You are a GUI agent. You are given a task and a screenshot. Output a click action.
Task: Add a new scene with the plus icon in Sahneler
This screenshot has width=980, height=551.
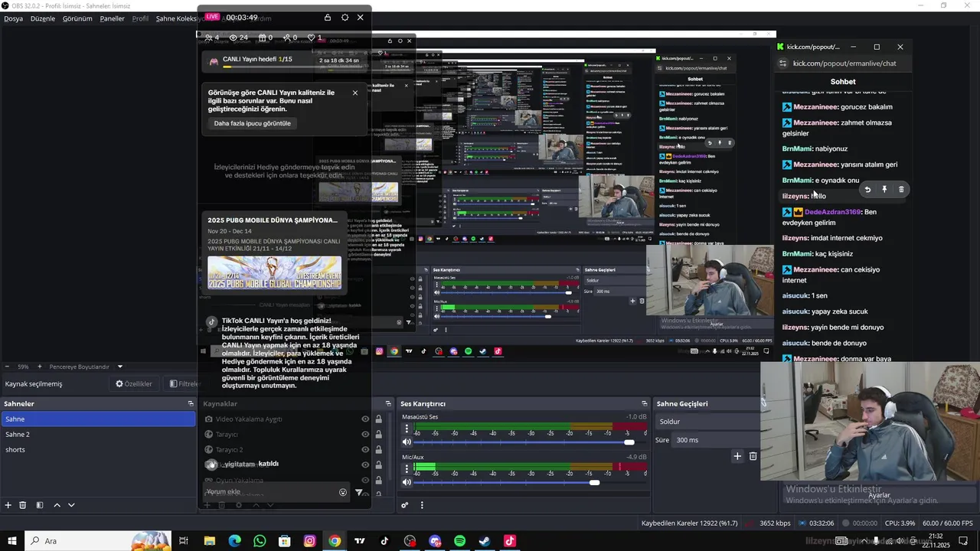[x=8, y=505]
